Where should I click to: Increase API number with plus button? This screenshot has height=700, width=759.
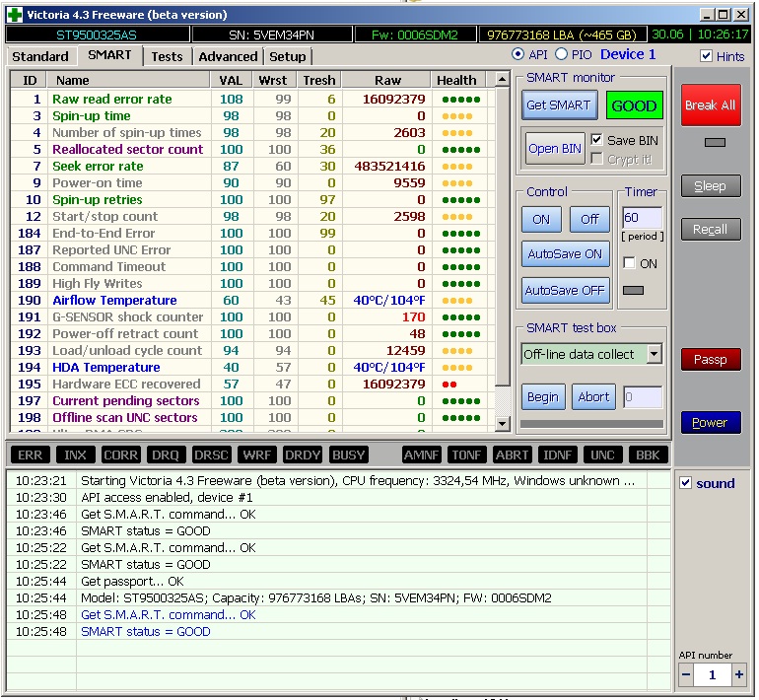tap(738, 674)
